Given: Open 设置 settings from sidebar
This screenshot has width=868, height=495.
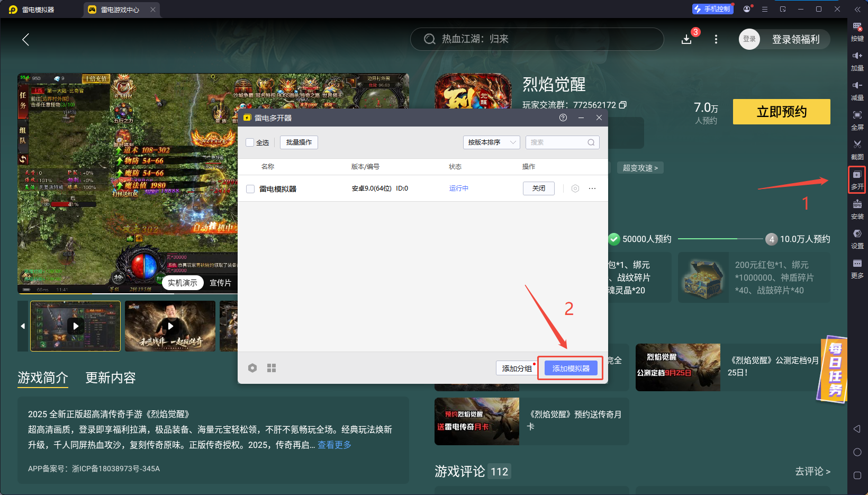Looking at the screenshot, I should (857, 239).
